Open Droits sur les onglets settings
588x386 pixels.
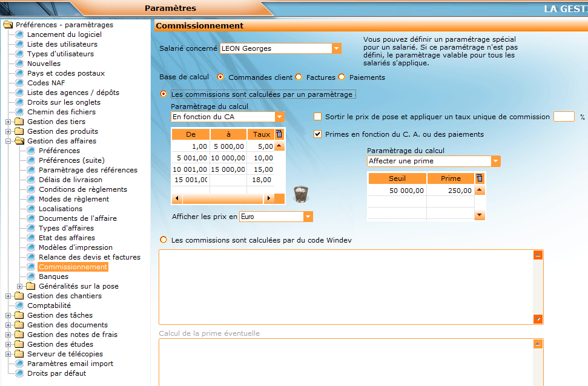[x=64, y=102]
